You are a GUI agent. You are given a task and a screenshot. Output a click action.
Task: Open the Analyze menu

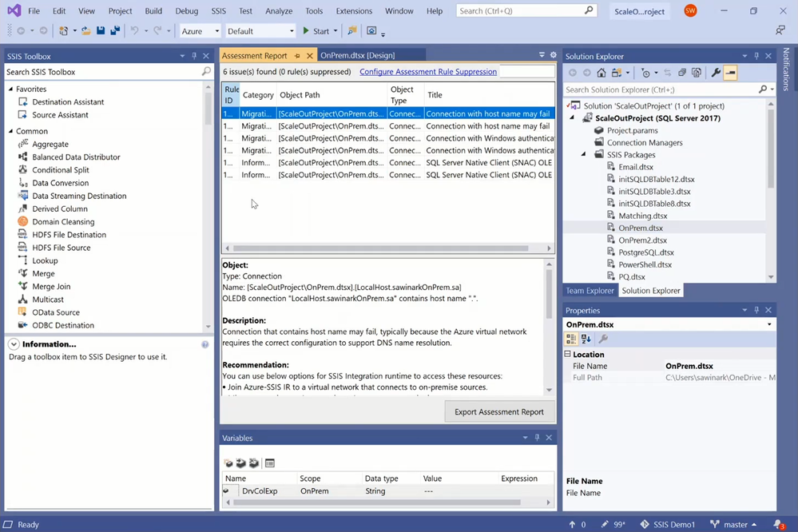tap(279, 10)
